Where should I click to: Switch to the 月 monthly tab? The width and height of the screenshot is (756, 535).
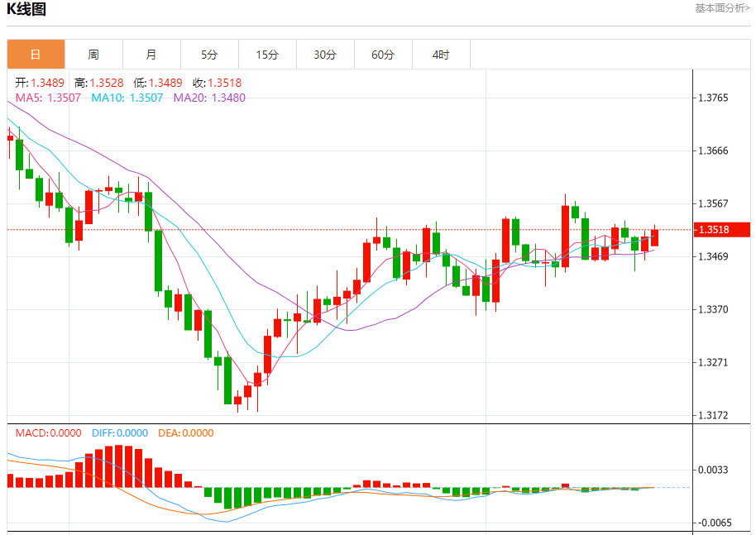tap(151, 55)
